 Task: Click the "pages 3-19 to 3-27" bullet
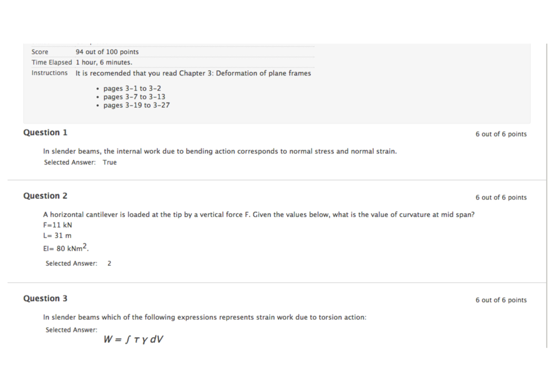point(136,105)
